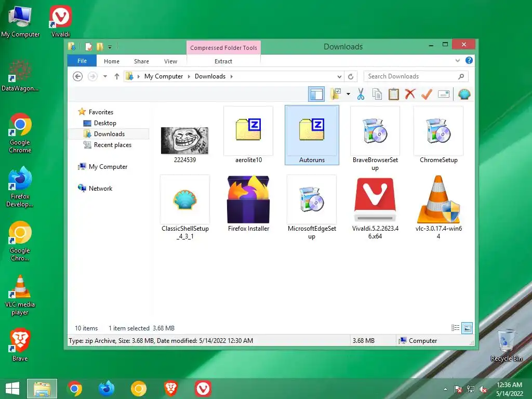Go up one folder level
This screenshot has height=399, width=532.
point(117,76)
